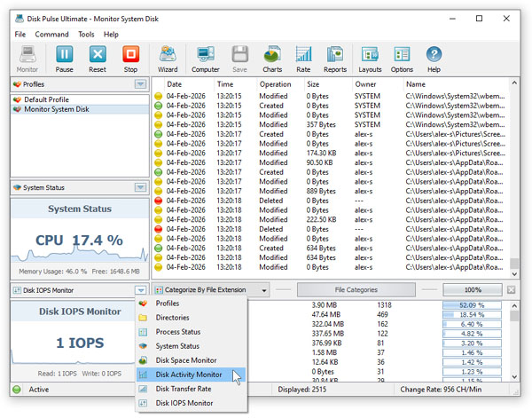Screen dimensions: 532x418
Task: Toggle the Disk IOPS Monitor panel dropdown arrow
Action: click(140, 290)
